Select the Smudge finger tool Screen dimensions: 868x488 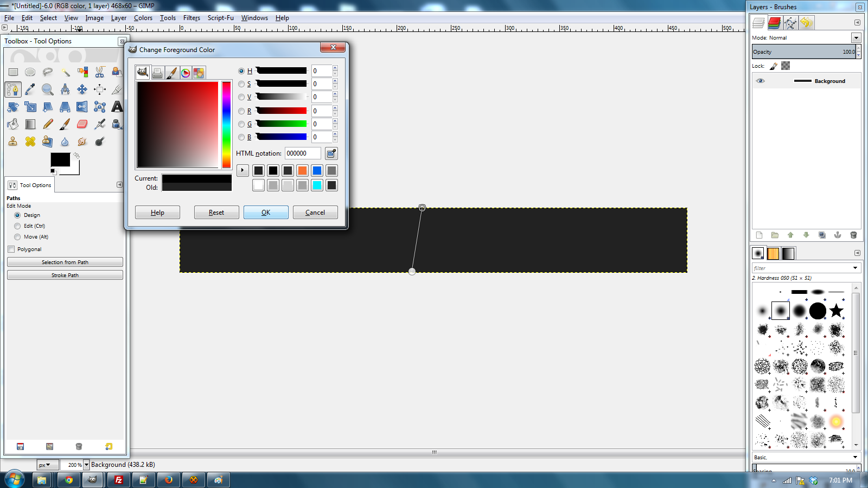[82, 142]
